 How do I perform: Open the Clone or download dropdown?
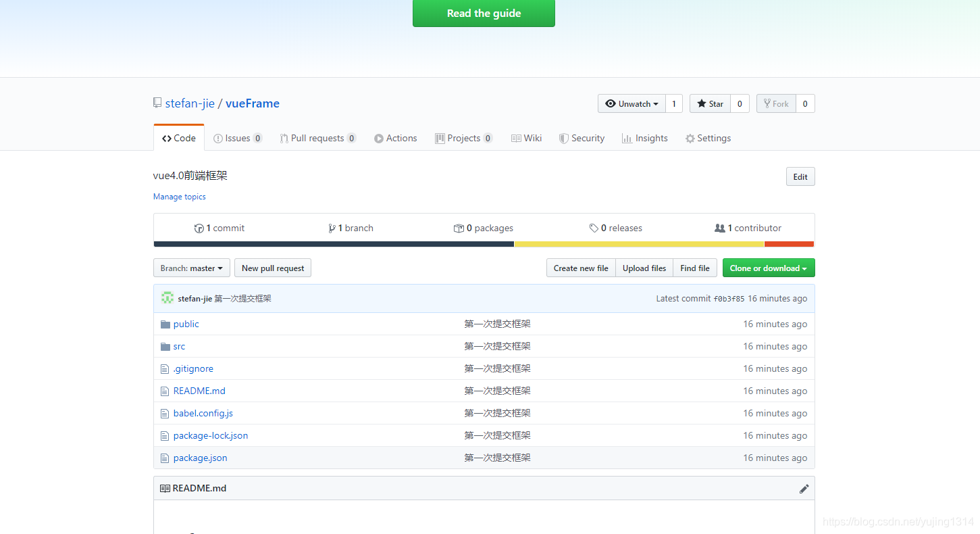click(768, 268)
